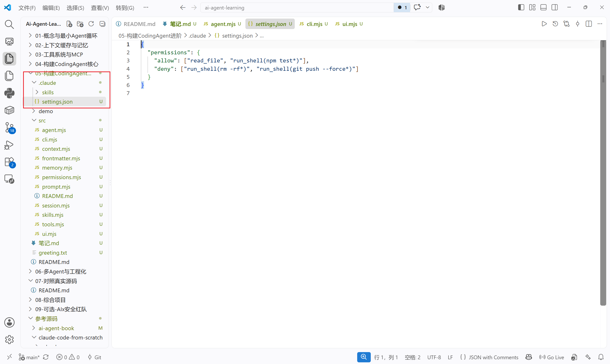Collapse all folders in Explorer
The width and height of the screenshot is (610, 364).
click(102, 24)
